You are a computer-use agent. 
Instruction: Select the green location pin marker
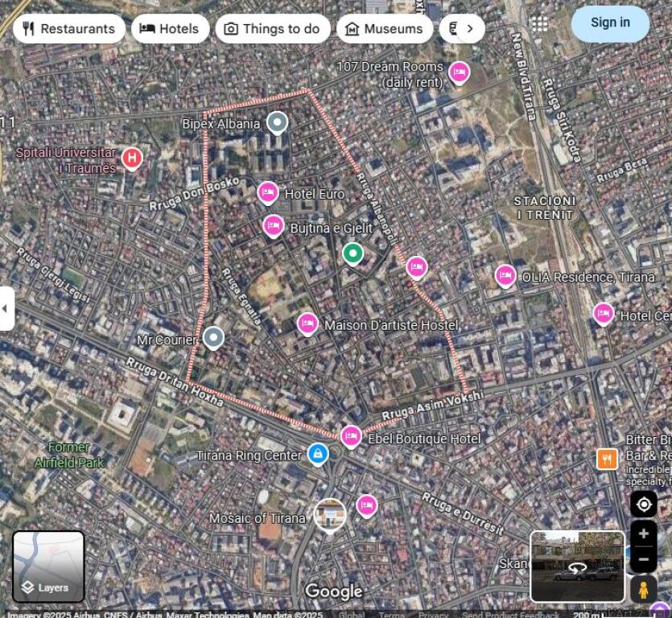pos(352,253)
